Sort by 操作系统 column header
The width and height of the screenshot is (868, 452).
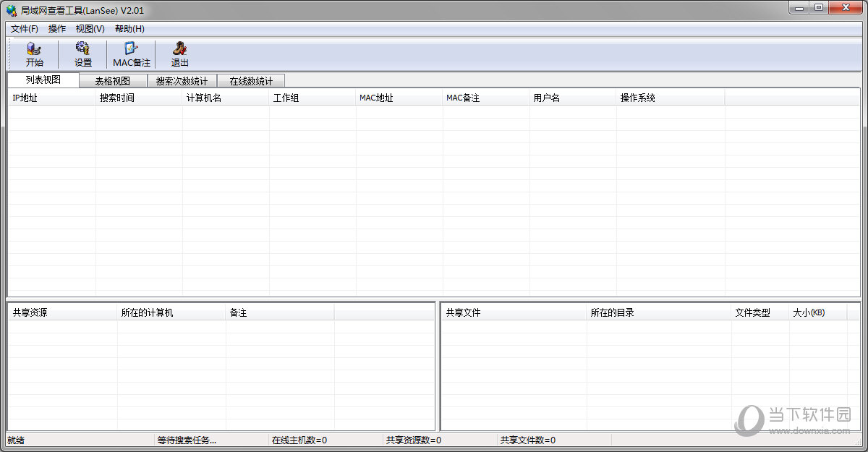tap(671, 98)
